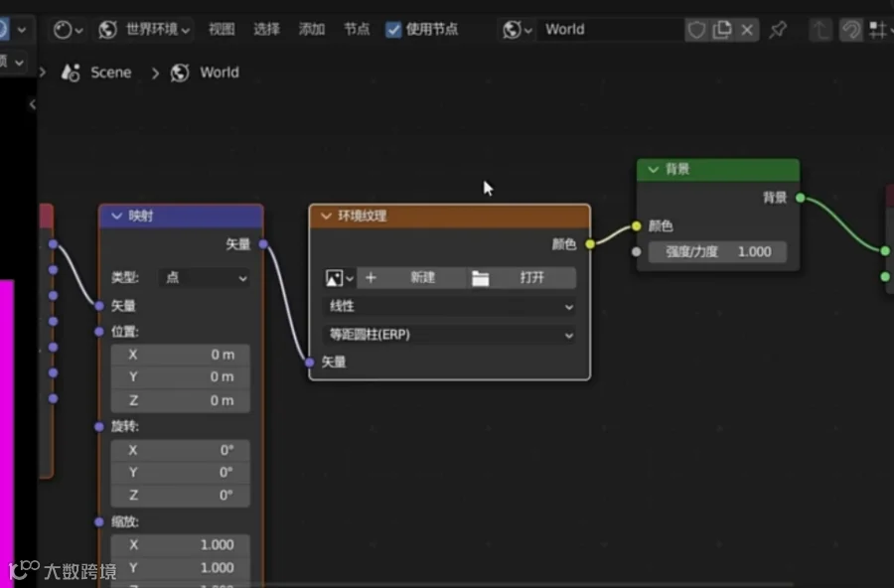Toggle the 使用节点 checkbox
This screenshot has width=894, height=588.
click(393, 29)
